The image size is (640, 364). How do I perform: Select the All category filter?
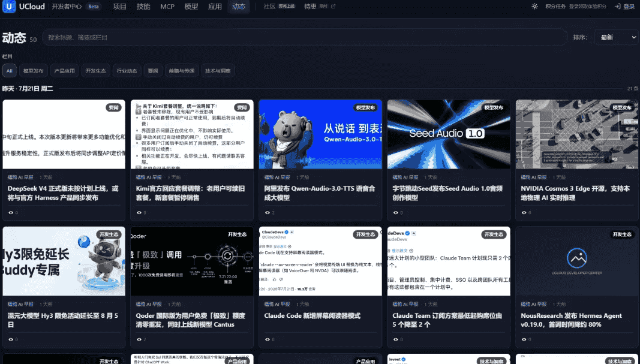10,71
